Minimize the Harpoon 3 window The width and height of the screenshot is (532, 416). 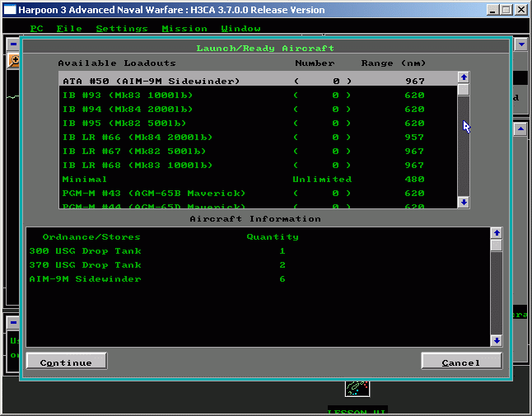[492, 10]
